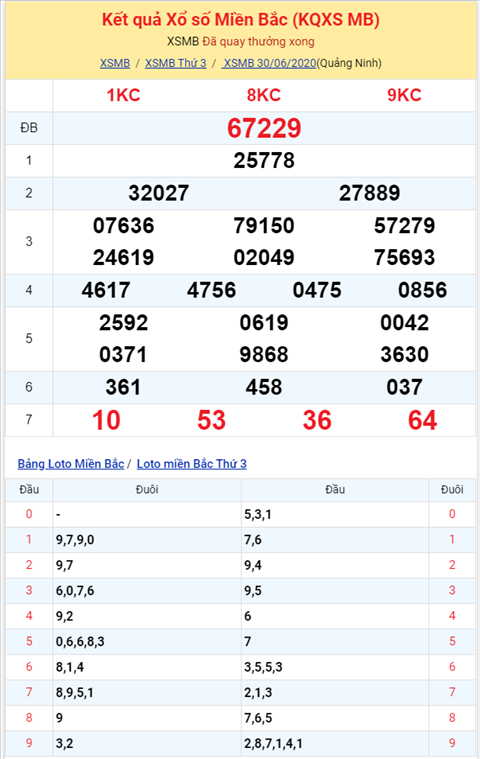Screen dimensions: 480x759
Task: Click sixth prize number 361
Action: [123, 387]
